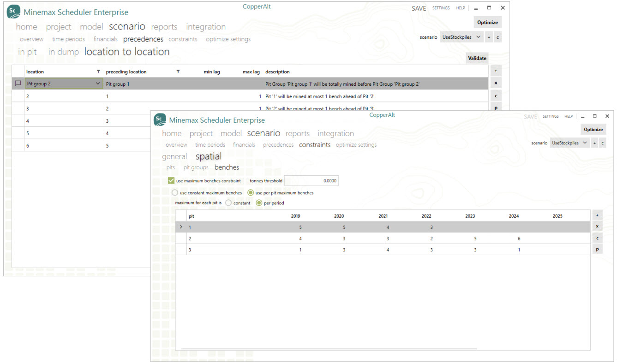The width and height of the screenshot is (617, 364).
Task: Filter the location column in back window
Action: [x=98, y=72]
